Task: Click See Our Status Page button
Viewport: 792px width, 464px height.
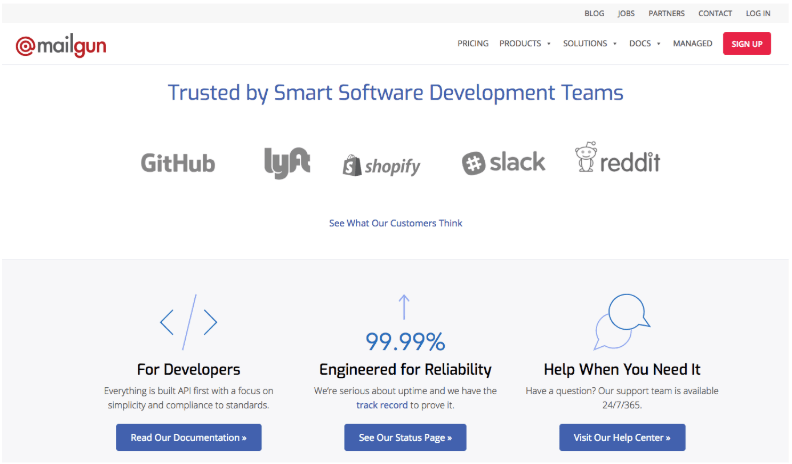Action: (x=405, y=437)
